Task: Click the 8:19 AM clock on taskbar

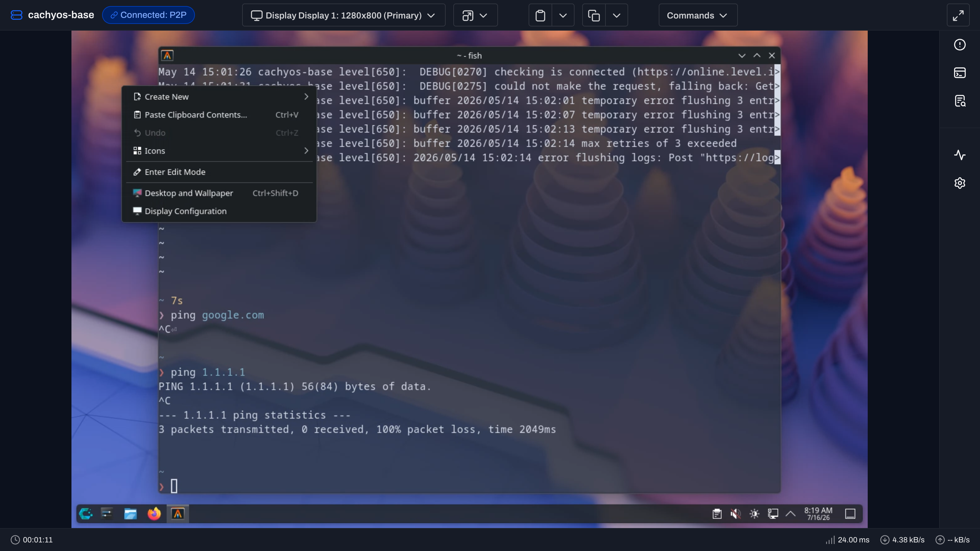Action: click(818, 514)
